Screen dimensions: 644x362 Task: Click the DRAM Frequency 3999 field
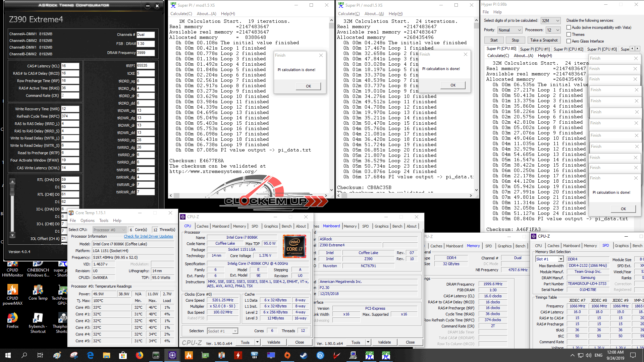(x=146, y=53)
